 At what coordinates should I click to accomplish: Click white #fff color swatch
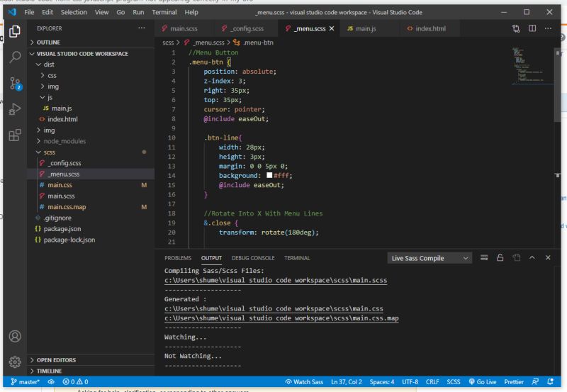point(269,175)
